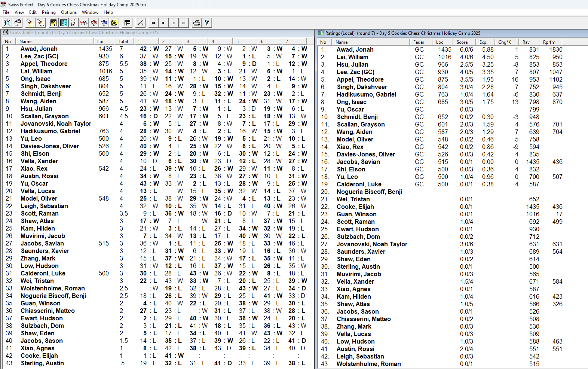Viewport: 588px width, 369px height.
Task: Open the Options menu
Action: tap(69, 12)
